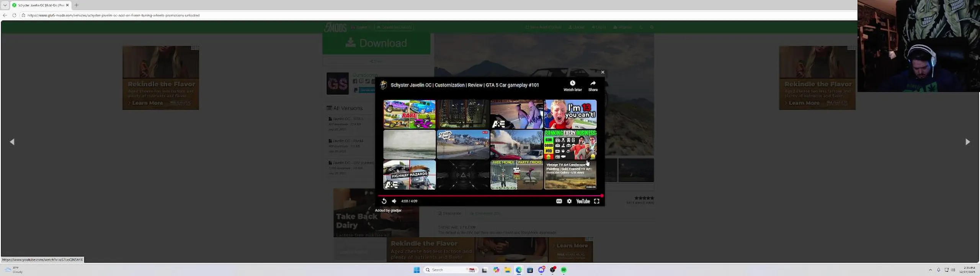Screen dimensions: 980x276
Task: Open the A&E police arrest suggested video
Action: point(516,114)
